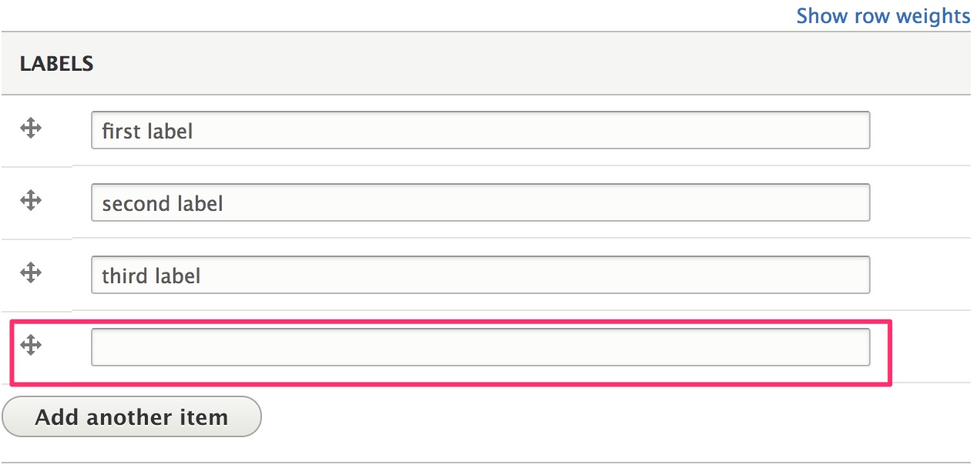Click into the 'second label' text field
This screenshot has height=468, width=980.
479,203
